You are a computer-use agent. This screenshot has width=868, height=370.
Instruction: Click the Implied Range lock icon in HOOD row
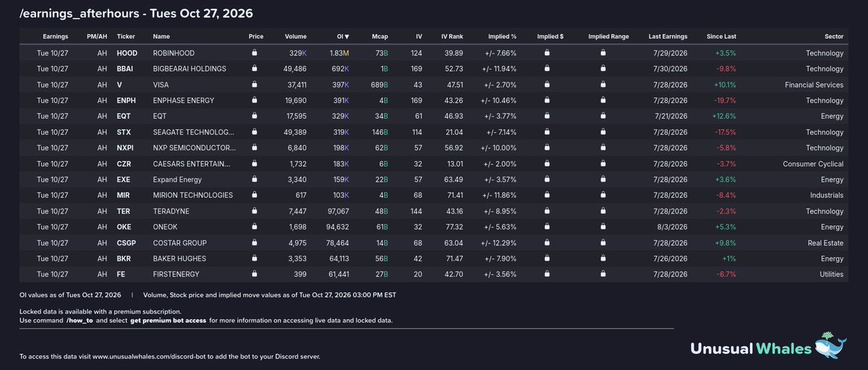[603, 53]
